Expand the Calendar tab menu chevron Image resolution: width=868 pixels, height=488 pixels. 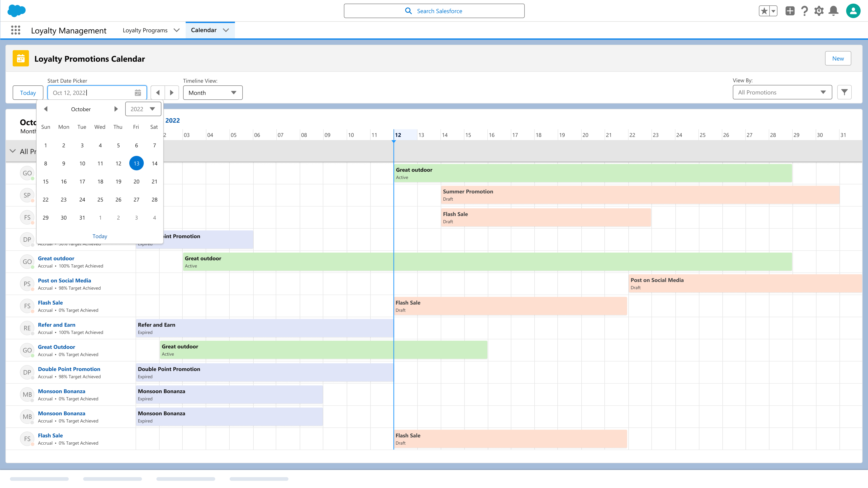[x=226, y=30]
